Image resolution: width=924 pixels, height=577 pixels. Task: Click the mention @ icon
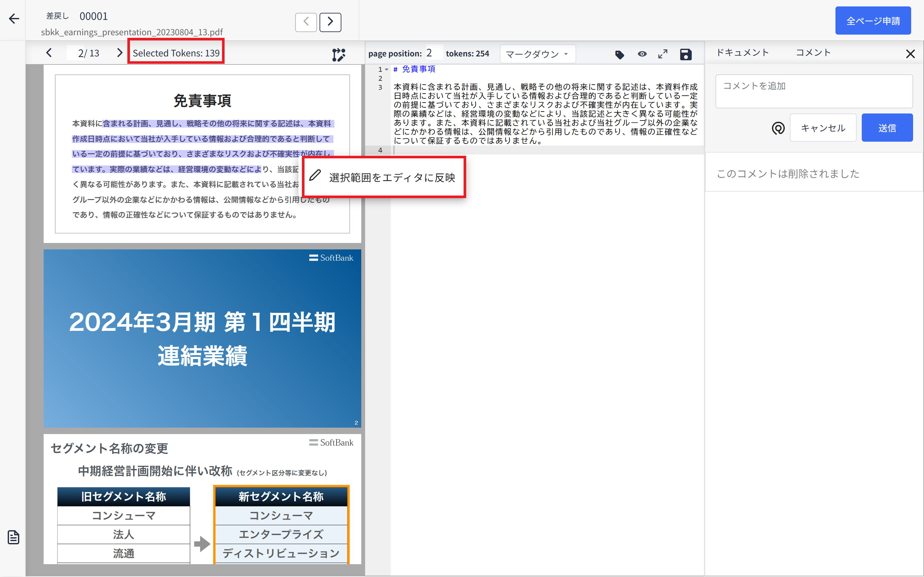click(778, 128)
